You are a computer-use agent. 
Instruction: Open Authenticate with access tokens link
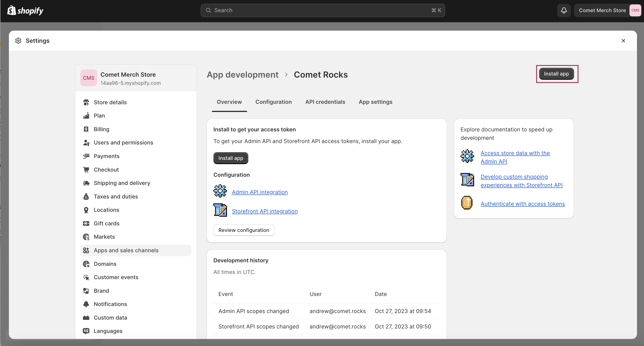(523, 204)
